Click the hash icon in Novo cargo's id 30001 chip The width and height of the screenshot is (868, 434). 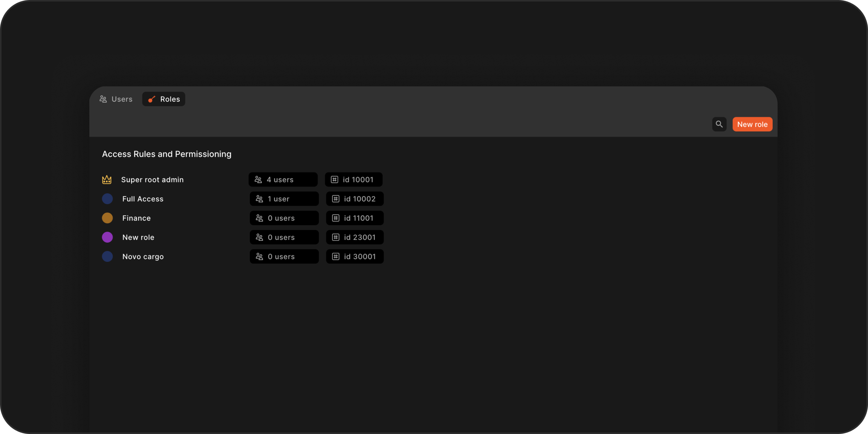click(336, 256)
